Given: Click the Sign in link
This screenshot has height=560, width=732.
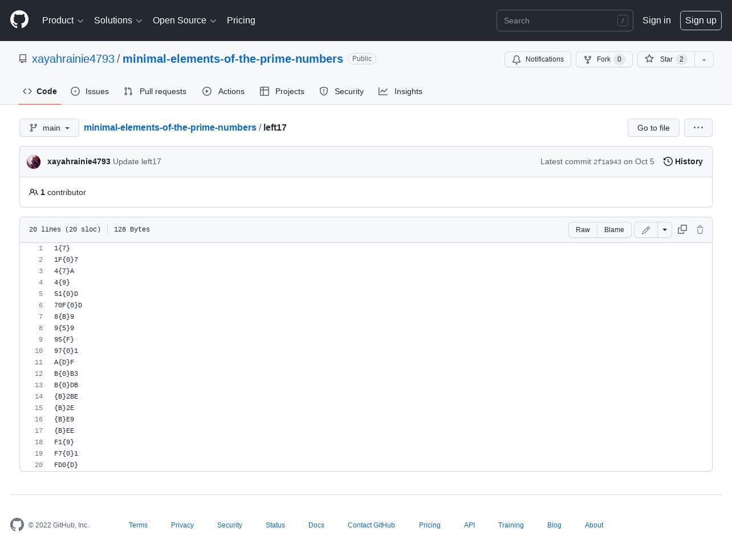Looking at the screenshot, I should 657,21.
